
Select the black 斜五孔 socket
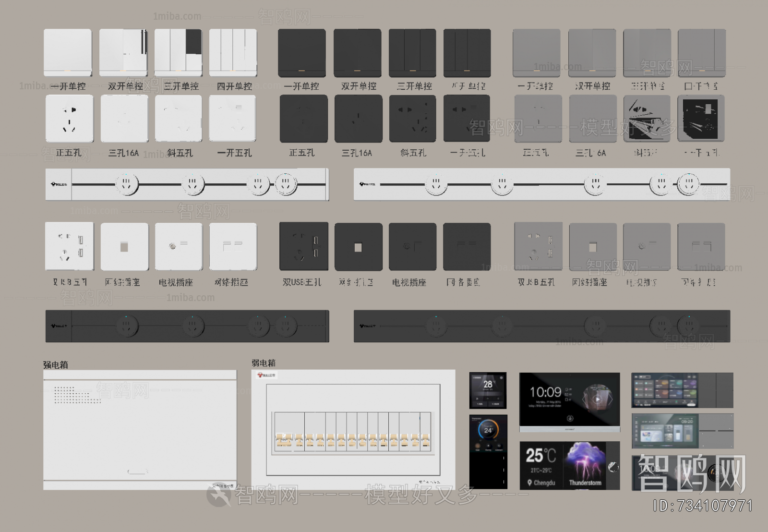(413, 119)
